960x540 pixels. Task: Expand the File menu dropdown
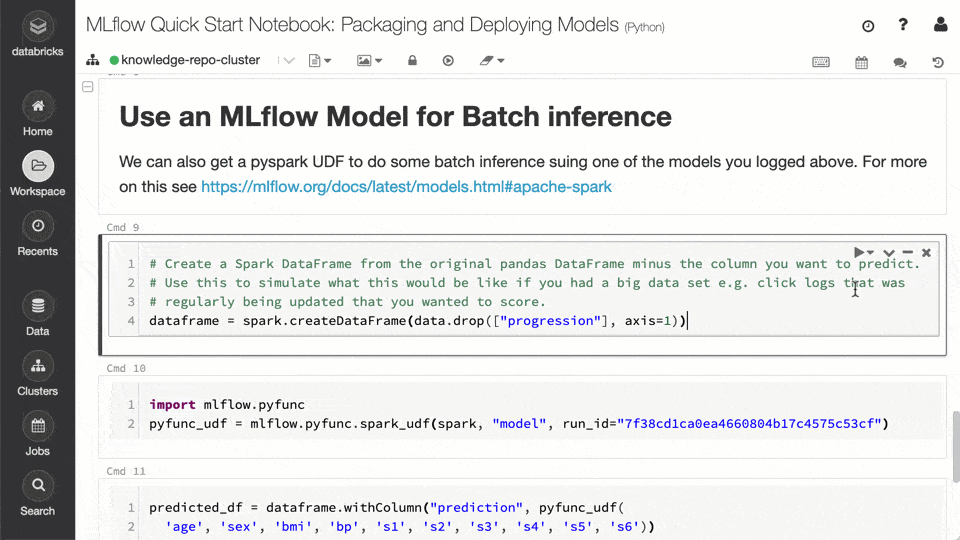pos(320,61)
